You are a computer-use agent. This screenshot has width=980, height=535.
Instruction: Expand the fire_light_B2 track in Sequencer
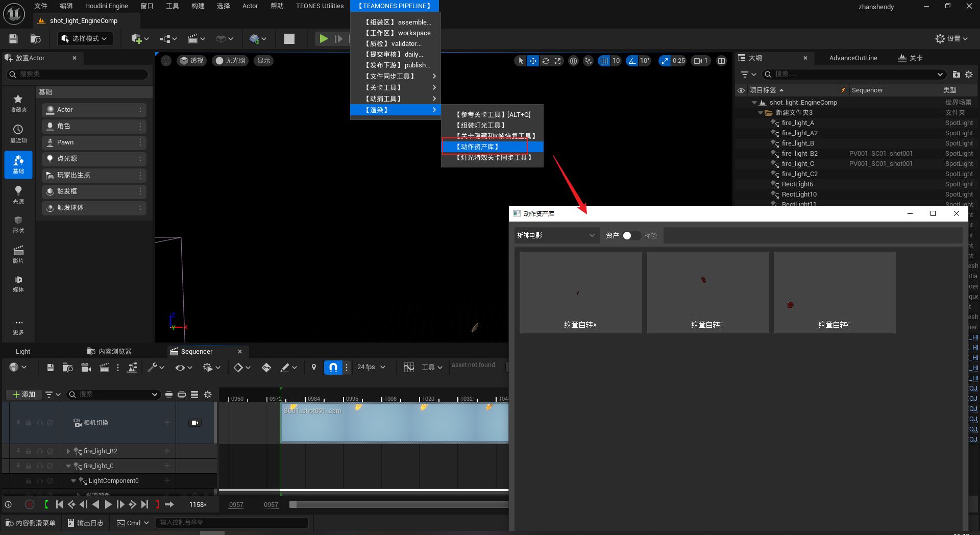click(68, 451)
